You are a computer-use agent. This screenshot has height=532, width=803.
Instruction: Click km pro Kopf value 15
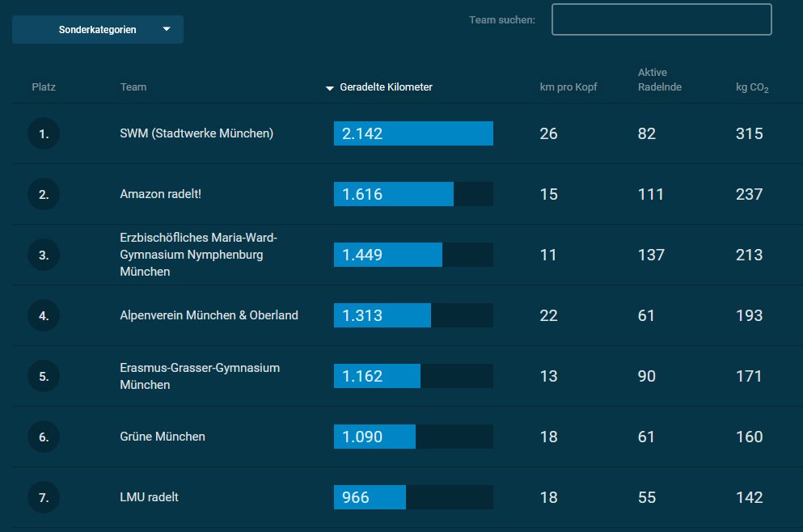tap(548, 194)
